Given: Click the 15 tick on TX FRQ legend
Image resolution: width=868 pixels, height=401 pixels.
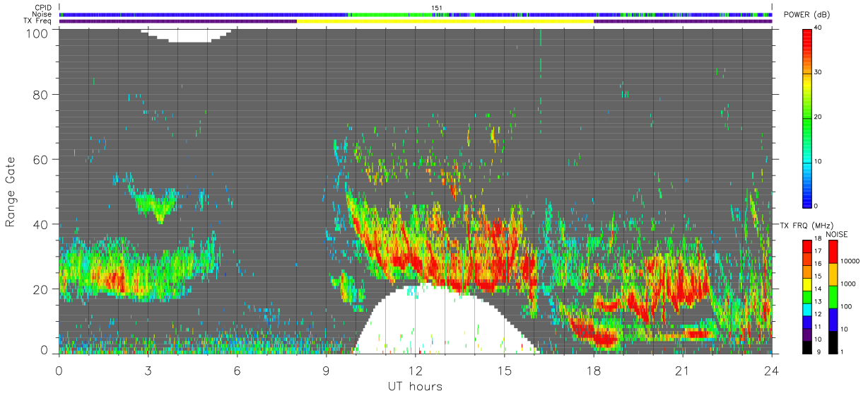Looking at the screenshot, I should [818, 276].
